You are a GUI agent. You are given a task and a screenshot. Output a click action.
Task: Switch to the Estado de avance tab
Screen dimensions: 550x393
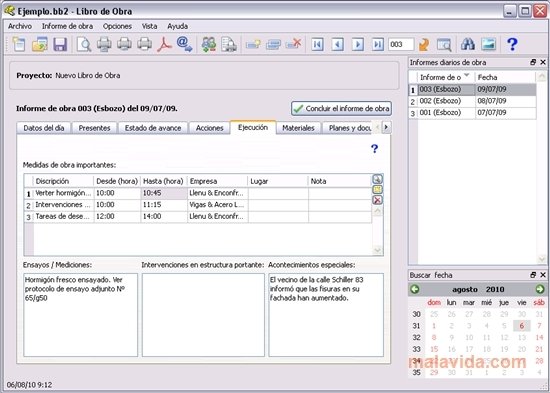point(153,128)
